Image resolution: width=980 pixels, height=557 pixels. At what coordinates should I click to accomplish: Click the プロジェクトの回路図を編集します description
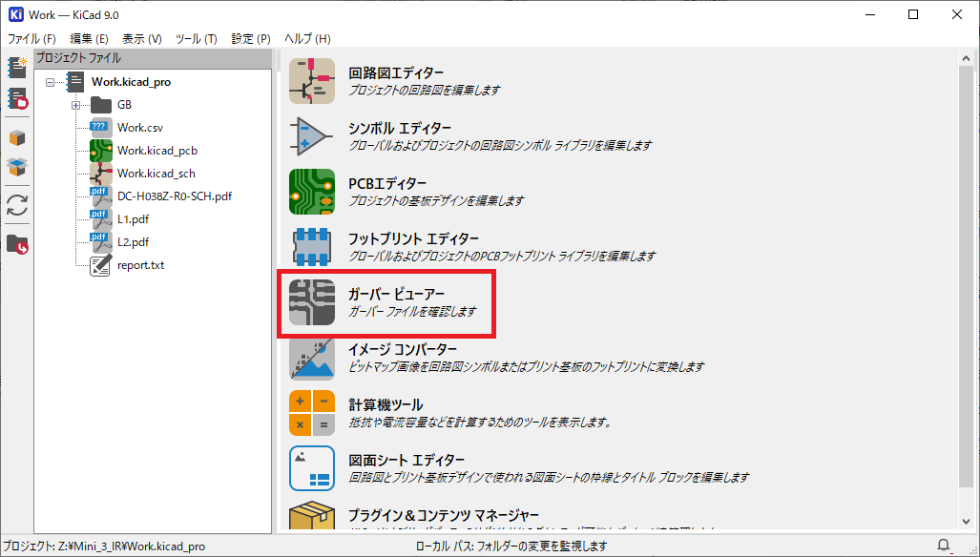425,90
